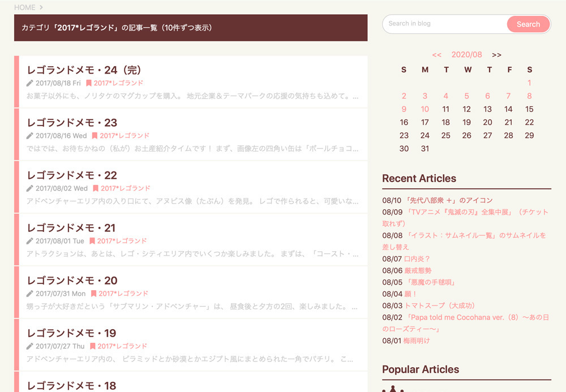The image size is (566, 392).
Task: Open recent article 「先代八部衆 ＋」のアイコン
Action: point(449,200)
